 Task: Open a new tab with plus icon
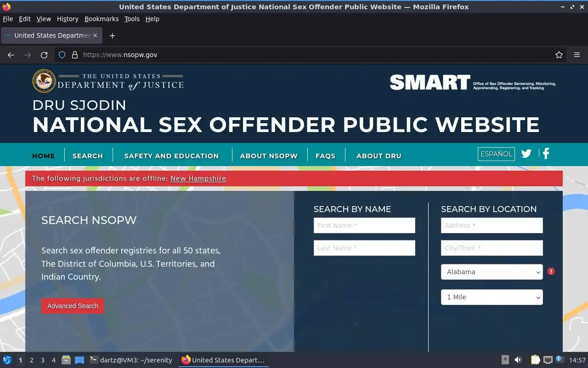(x=112, y=35)
